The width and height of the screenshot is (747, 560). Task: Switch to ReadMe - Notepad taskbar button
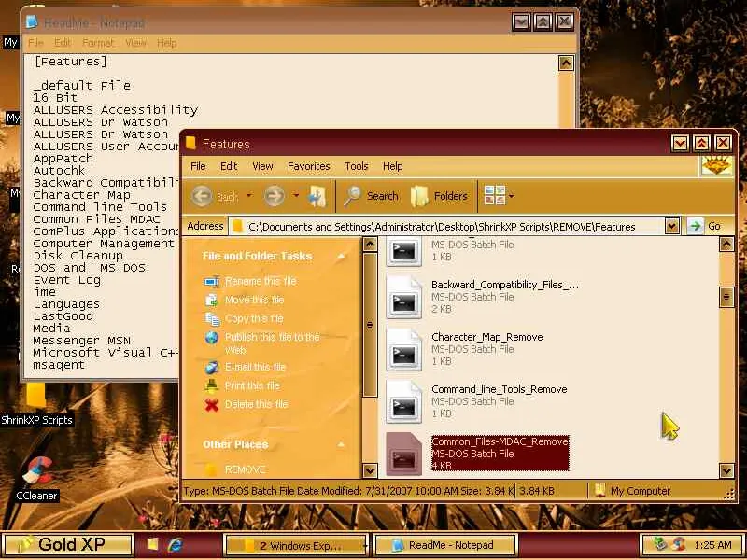click(x=445, y=546)
